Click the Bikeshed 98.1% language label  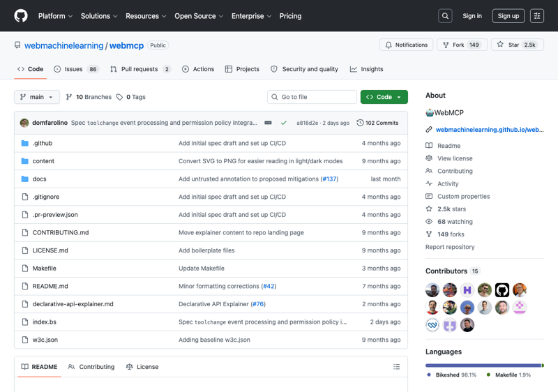coord(451,375)
